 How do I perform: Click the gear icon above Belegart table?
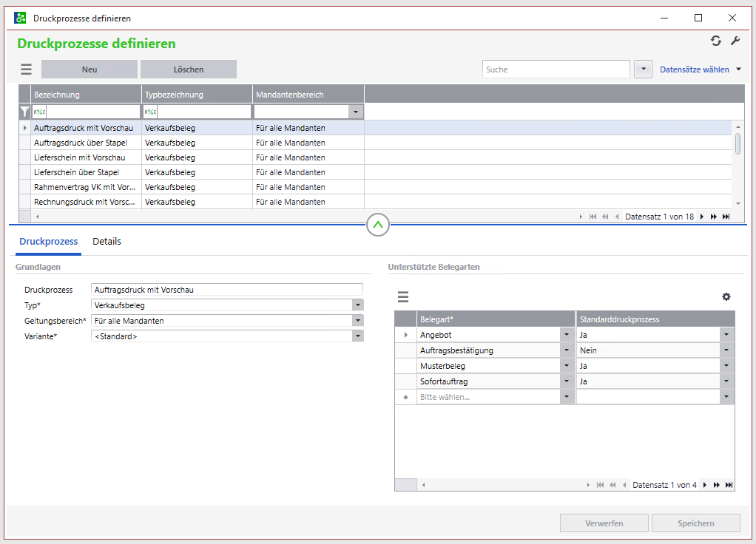click(726, 296)
